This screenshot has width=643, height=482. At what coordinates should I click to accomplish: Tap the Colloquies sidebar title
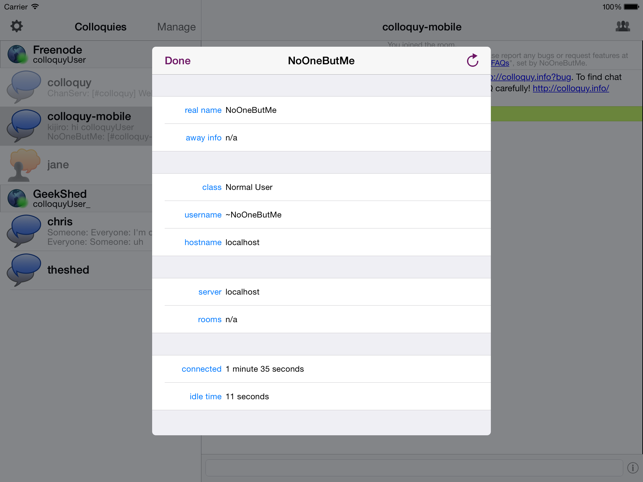point(100,27)
